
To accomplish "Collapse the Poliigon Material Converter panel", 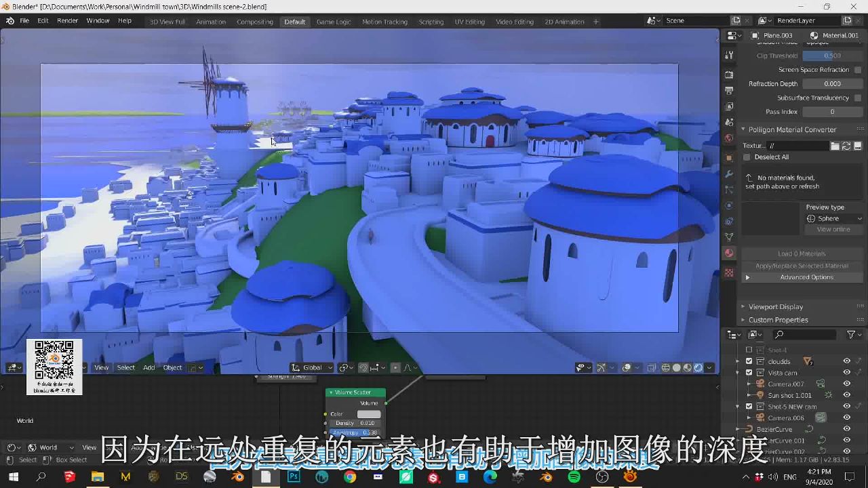I will coord(792,129).
